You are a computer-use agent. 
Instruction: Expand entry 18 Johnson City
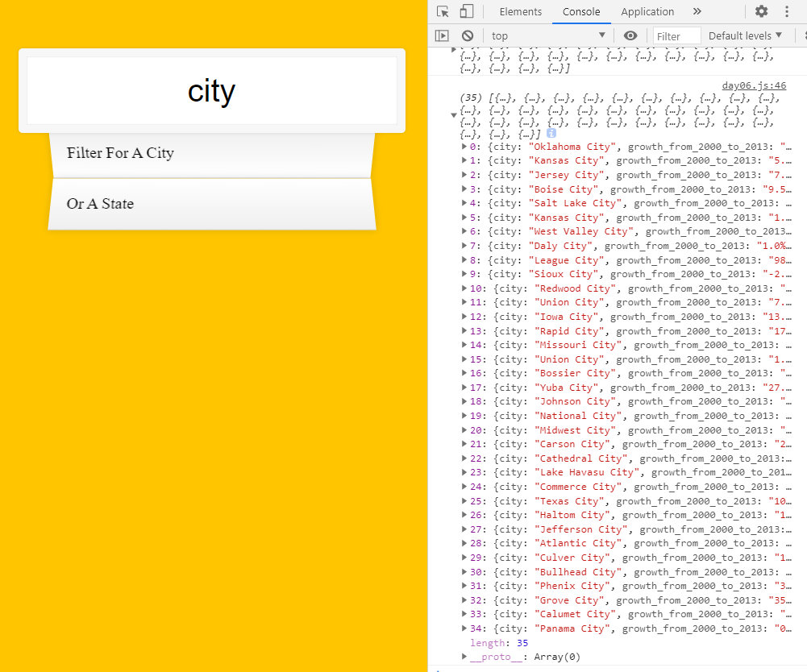pos(464,402)
